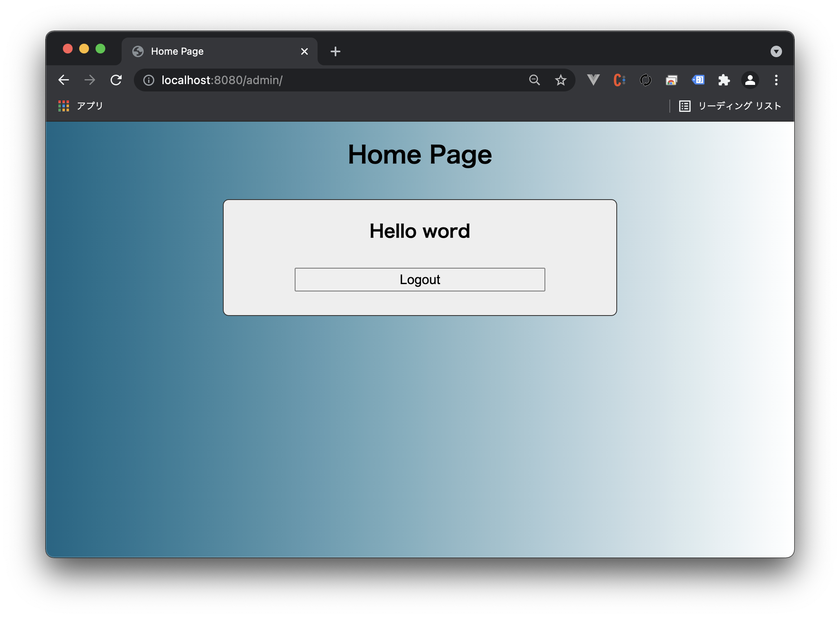840x618 pixels.
Task: Click the Logout button
Action: tap(420, 280)
